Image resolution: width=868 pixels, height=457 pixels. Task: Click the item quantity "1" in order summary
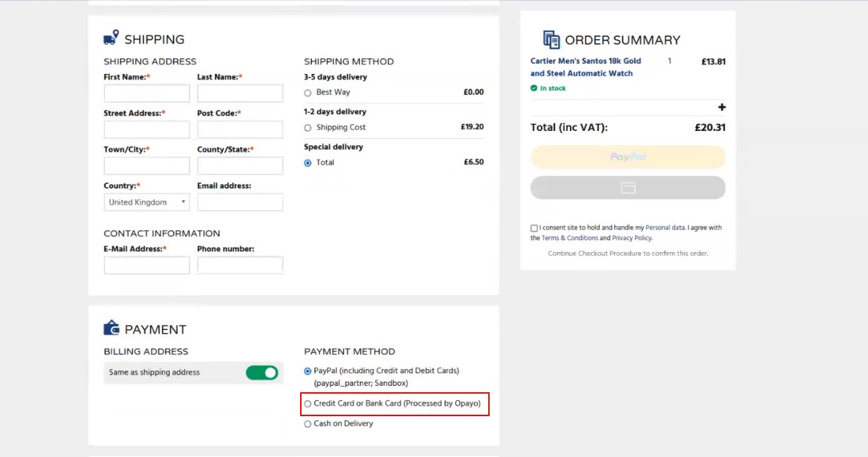click(x=669, y=61)
